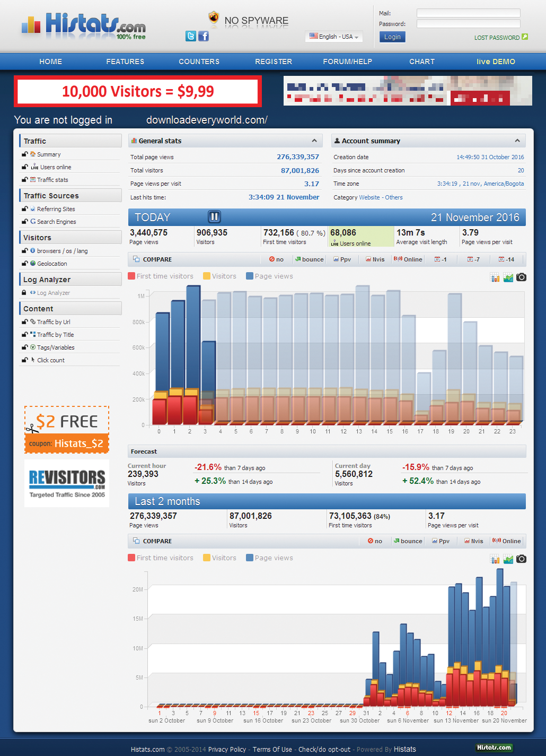Open Histats Facebook page icon

pos(204,36)
